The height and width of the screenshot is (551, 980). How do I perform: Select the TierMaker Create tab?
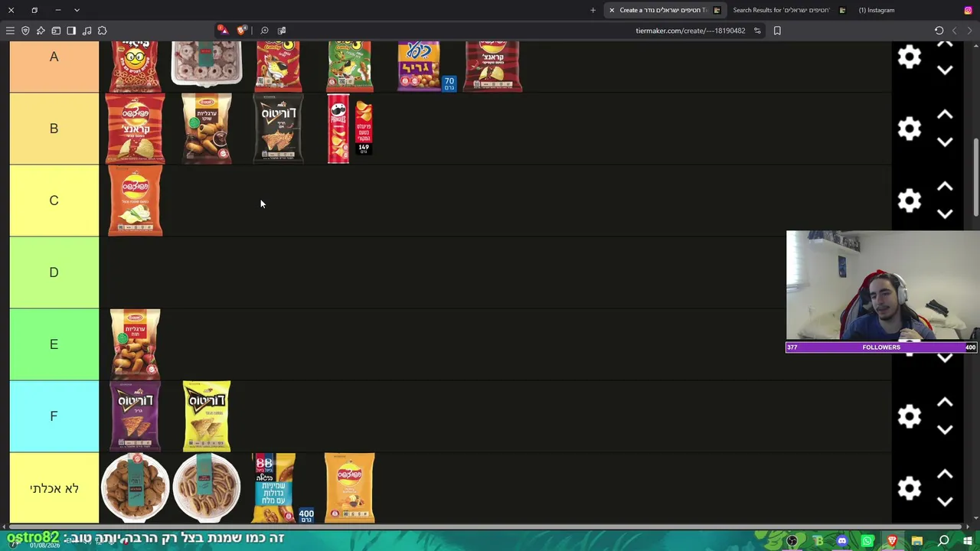665,10
